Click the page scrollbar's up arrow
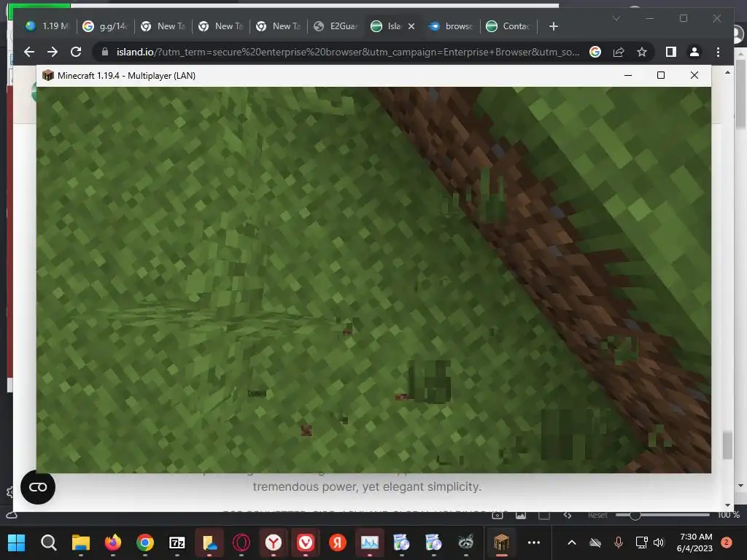The image size is (747, 560). [727, 72]
